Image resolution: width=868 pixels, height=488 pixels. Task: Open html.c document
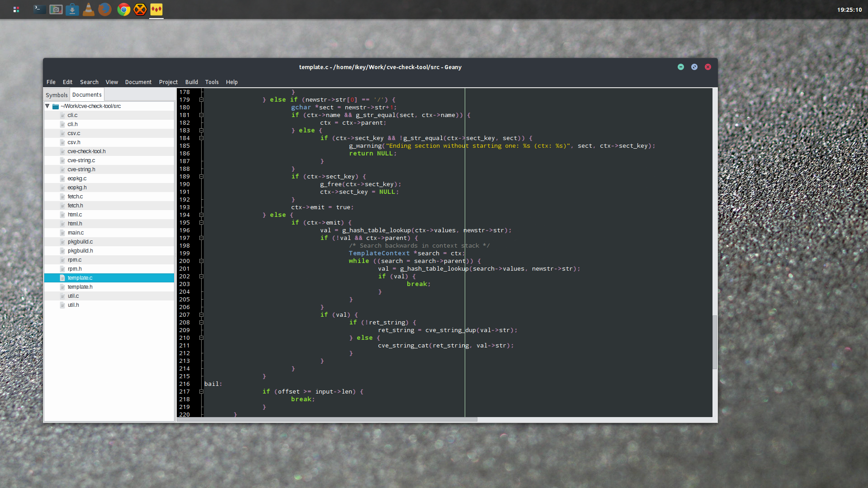109,215
